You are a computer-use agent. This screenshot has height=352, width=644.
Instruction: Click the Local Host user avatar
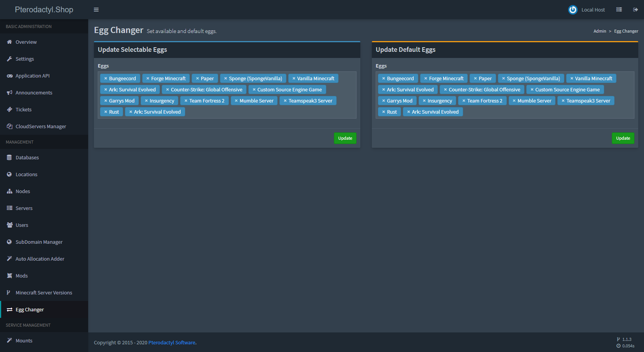click(572, 10)
